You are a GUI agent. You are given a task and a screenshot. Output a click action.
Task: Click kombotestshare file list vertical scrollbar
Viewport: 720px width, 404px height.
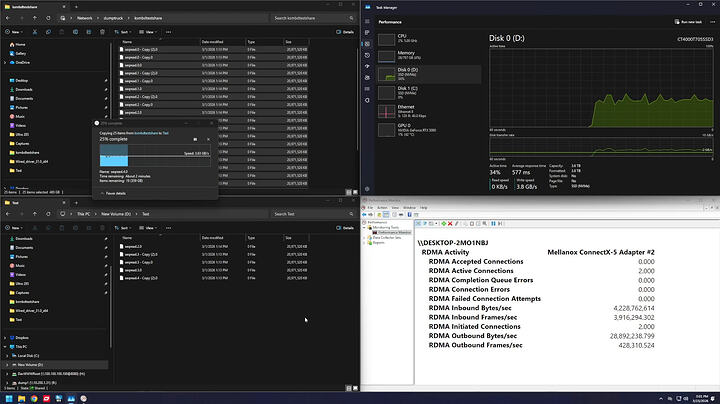click(x=357, y=97)
